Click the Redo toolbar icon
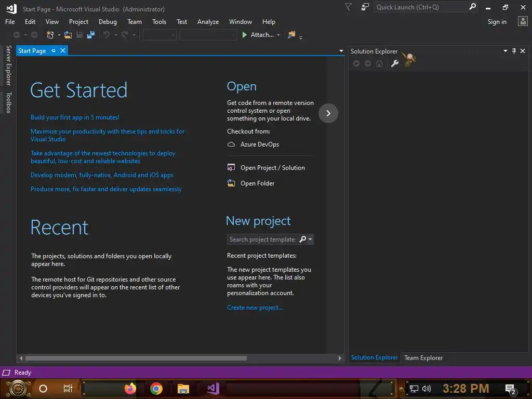The width and height of the screenshot is (532, 399). pos(125,35)
